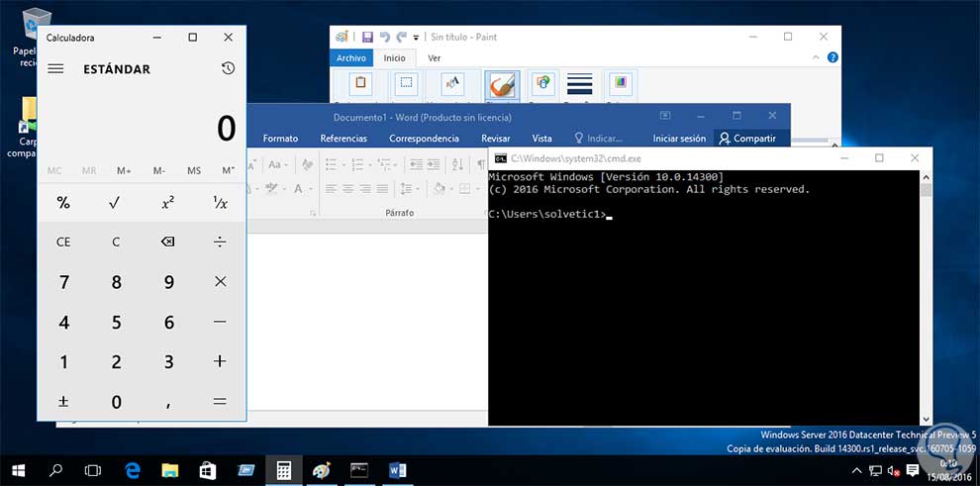This screenshot has width=980, height=486.
Task: Click the square root key in Calculator
Action: [115, 202]
